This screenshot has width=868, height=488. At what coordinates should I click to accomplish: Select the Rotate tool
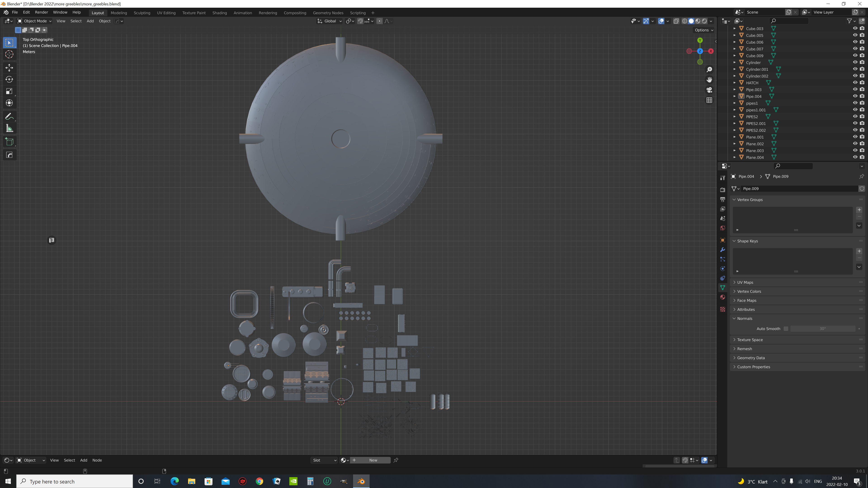pyautogui.click(x=9, y=79)
